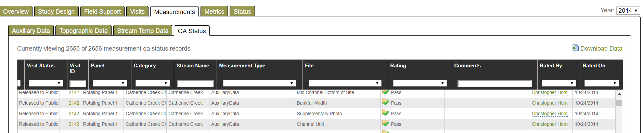The image size is (644, 133).
Task: Switch to the Study Design tab
Action: (56, 11)
